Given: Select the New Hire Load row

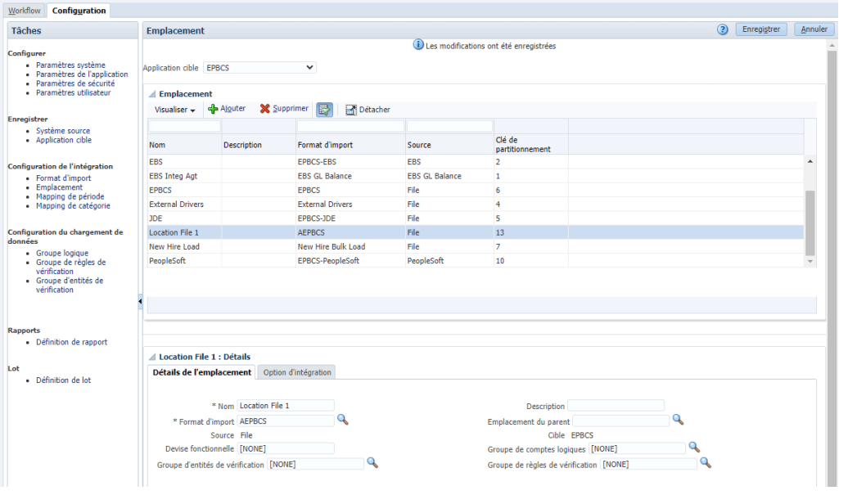Looking at the screenshot, I should pos(476,246).
